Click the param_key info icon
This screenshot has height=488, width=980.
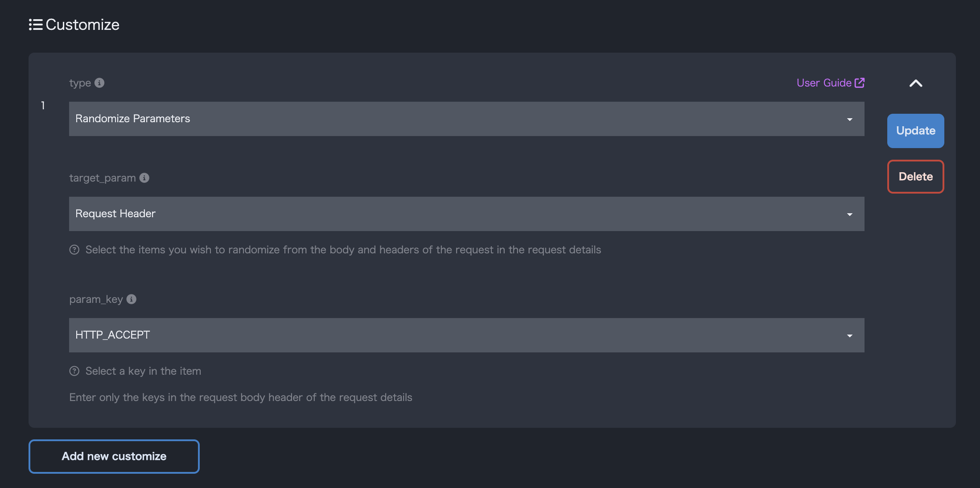pos(132,299)
